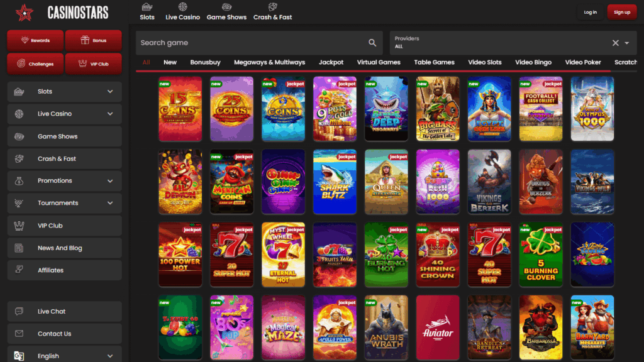The image size is (644, 362).
Task: Click the language translate icon
Action: (x=19, y=356)
